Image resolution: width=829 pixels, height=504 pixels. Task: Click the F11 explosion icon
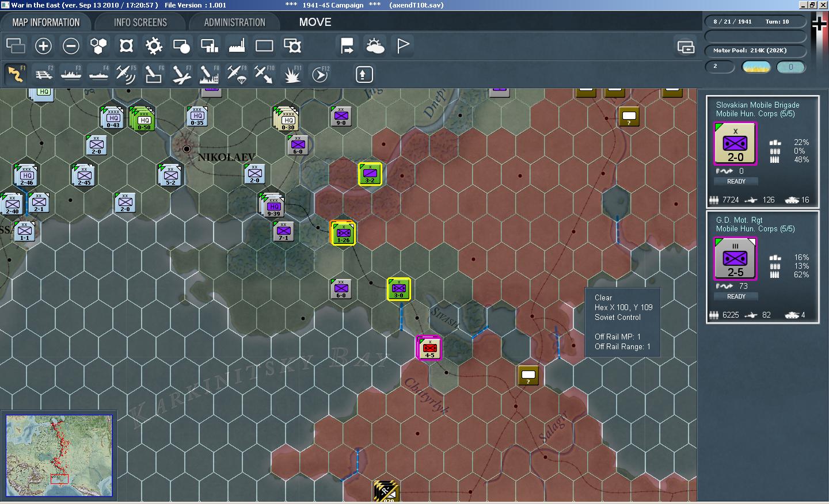tap(292, 74)
